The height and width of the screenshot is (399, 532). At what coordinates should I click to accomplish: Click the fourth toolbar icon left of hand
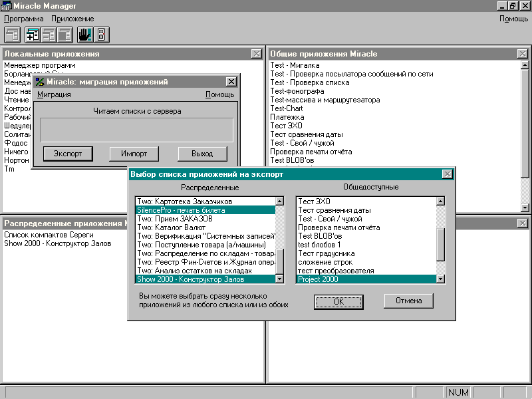tap(65, 35)
